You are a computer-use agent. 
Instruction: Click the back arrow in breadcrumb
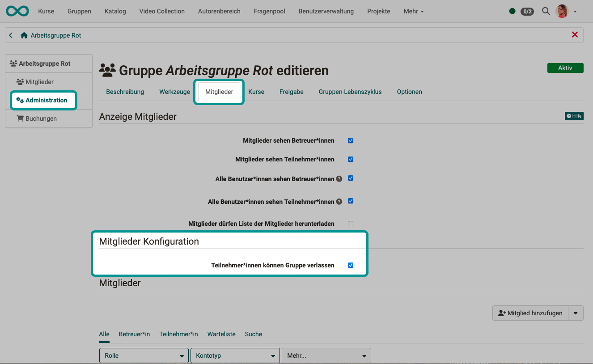pos(11,35)
